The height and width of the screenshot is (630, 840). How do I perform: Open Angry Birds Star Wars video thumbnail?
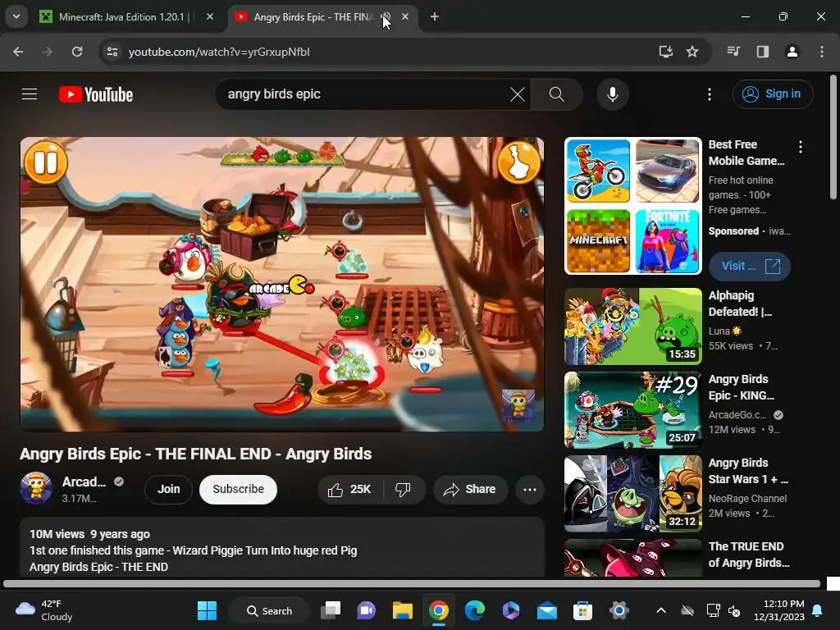pos(632,493)
